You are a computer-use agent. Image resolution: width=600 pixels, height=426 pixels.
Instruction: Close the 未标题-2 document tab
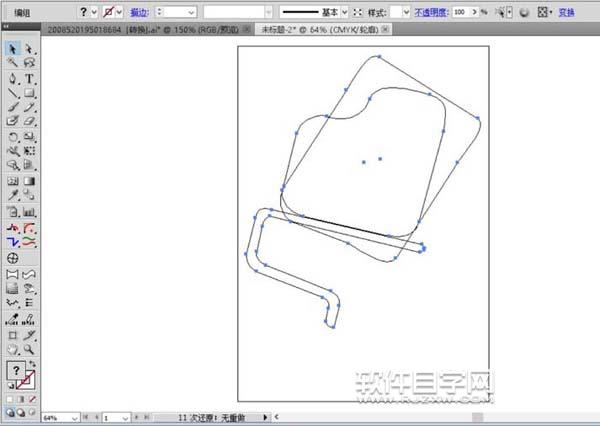tap(386, 29)
